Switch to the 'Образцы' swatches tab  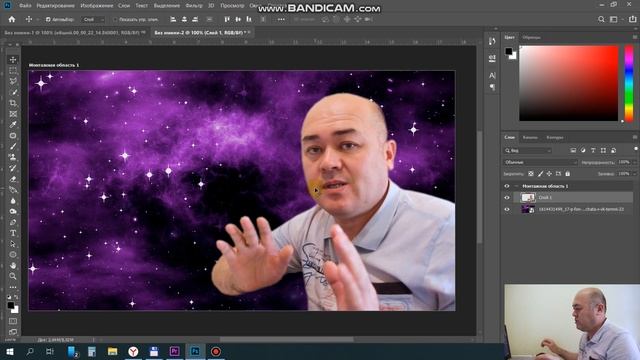tap(531, 38)
